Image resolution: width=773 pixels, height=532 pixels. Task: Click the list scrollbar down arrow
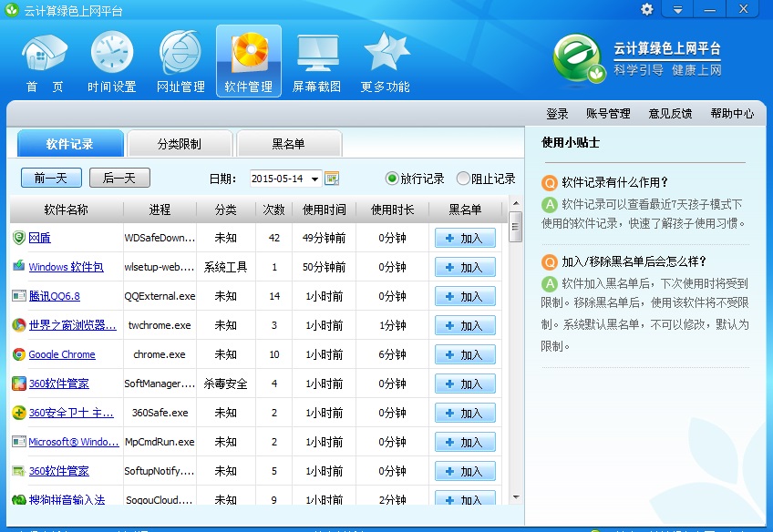click(516, 497)
